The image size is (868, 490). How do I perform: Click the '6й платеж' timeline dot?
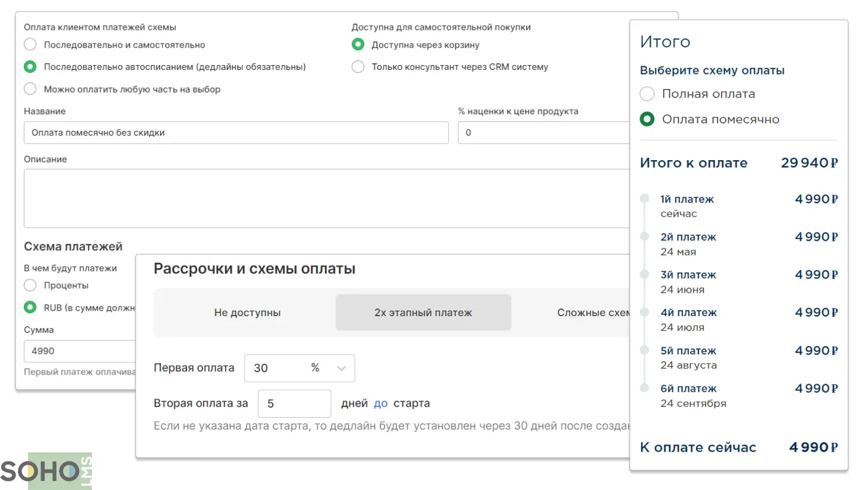tap(644, 388)
